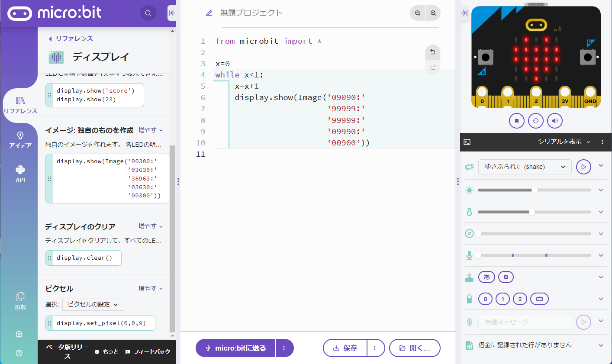Zoom in the code editor
Screen dimensions: 612x364
(433, 13)
